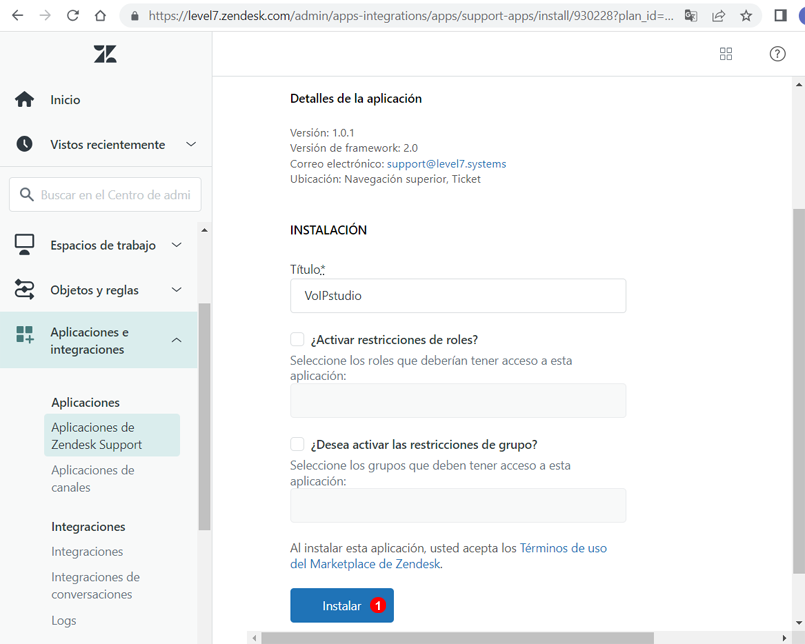This screenshot has height=644, width=805.
Task: Click the Buscar en el Centro de admin search box
Action: pyautogui.click(x=105, y=195)
